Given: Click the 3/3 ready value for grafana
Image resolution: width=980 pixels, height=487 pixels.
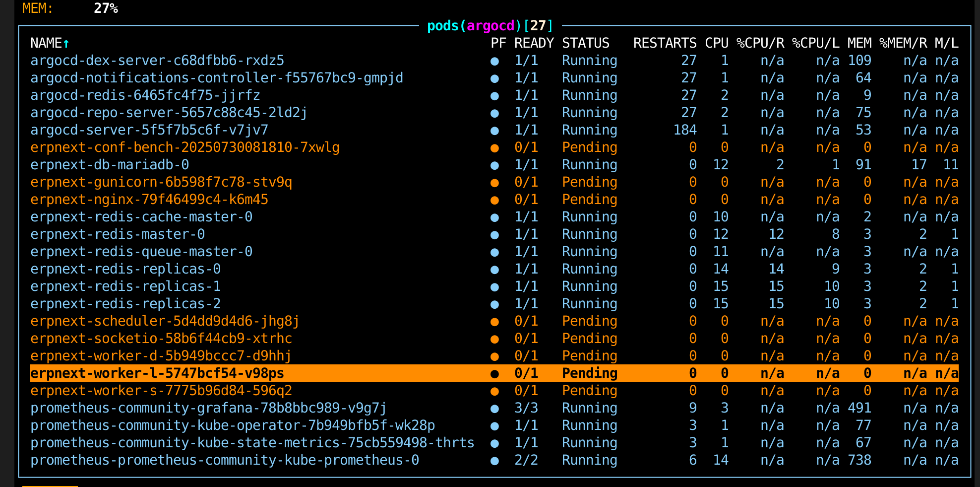Looking at the screenshot, I should (x=526, y=408).
